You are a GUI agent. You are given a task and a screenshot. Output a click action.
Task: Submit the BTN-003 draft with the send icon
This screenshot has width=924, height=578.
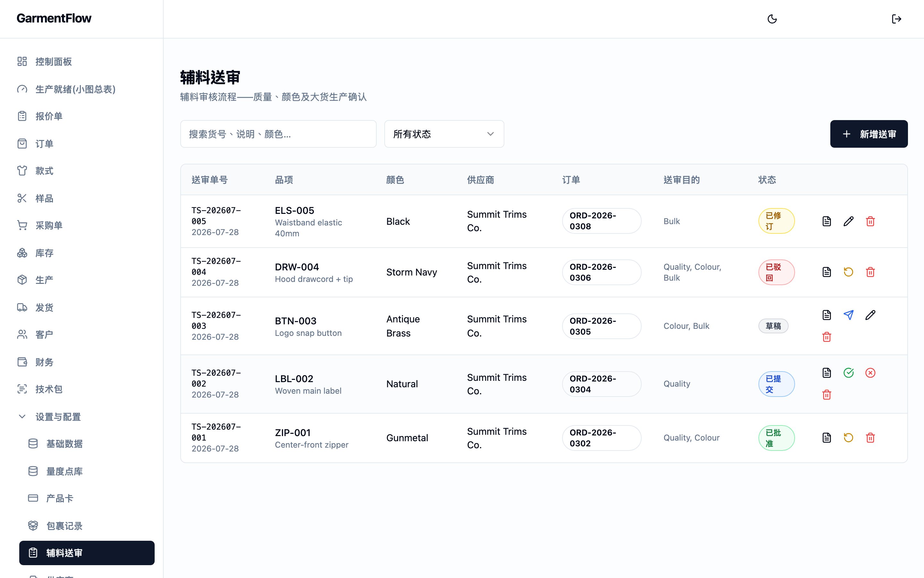point(848,315)
